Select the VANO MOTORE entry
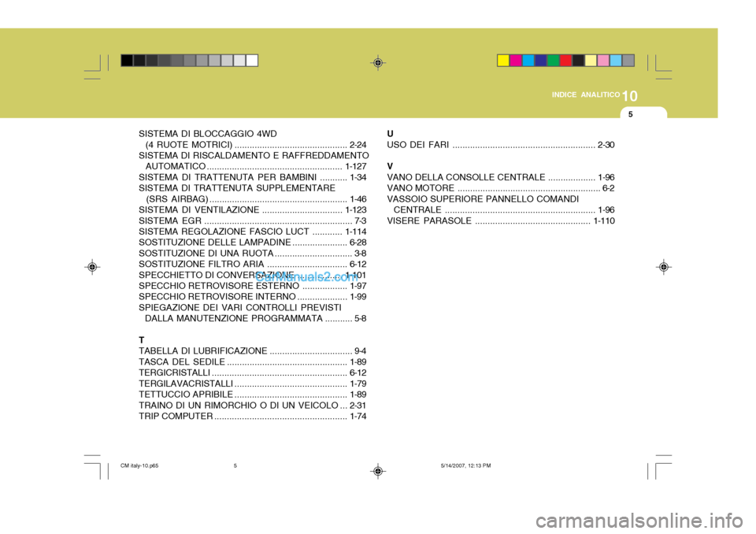 [501, 188]
